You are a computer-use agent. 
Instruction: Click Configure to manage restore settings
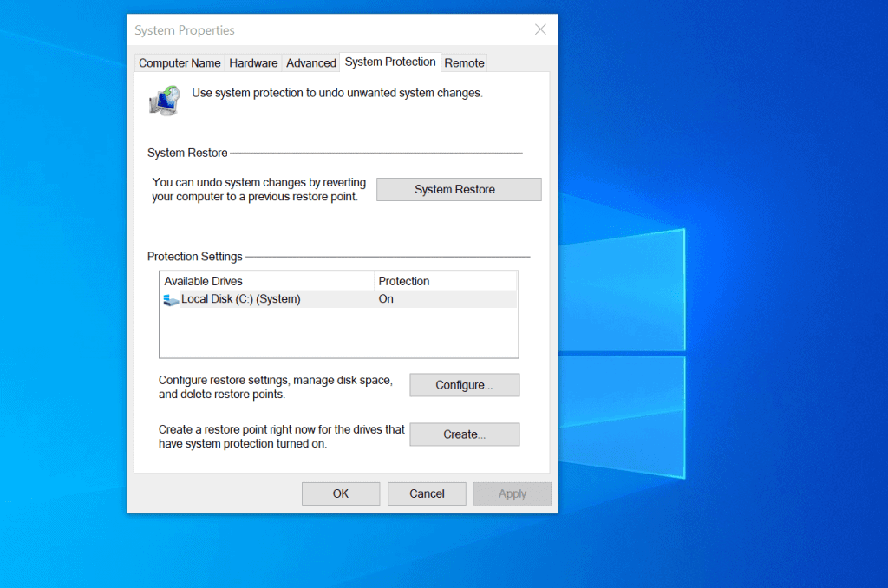click(464, 384)
